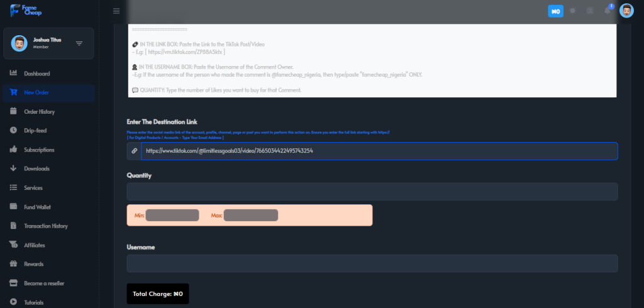
Task: Open the FameCheap logo home link
Action: (x=26, y=10)
